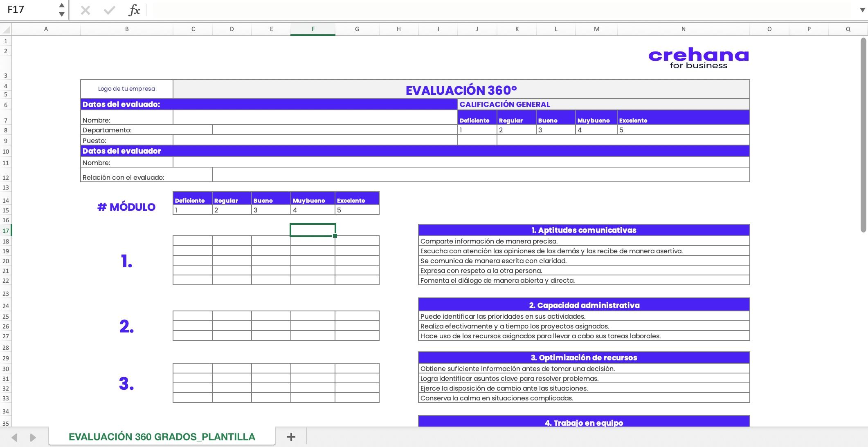This screenshot has width=868, height=447.
Task: Select the '1. Aptitudes comunicativas' header cell
Action: 583,230
